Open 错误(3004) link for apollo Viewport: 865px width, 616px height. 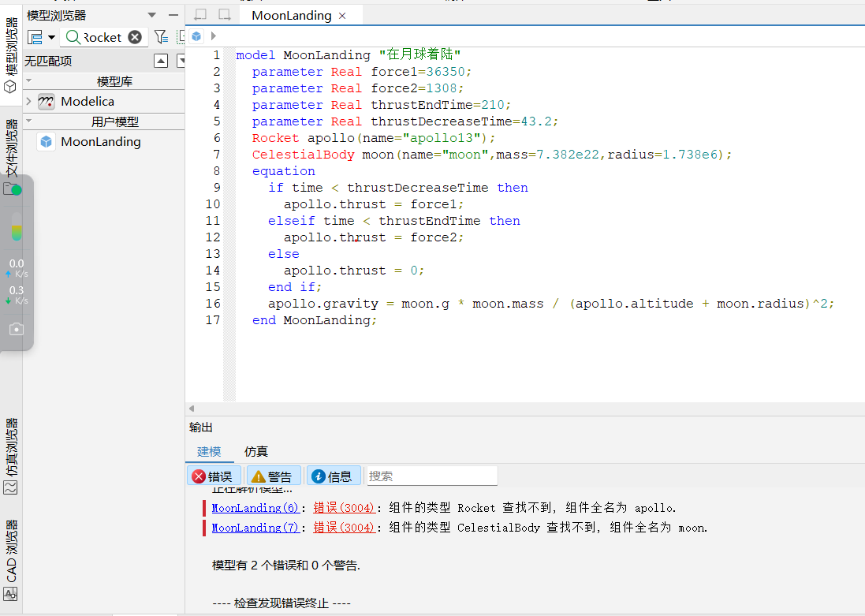coord(345,508)
